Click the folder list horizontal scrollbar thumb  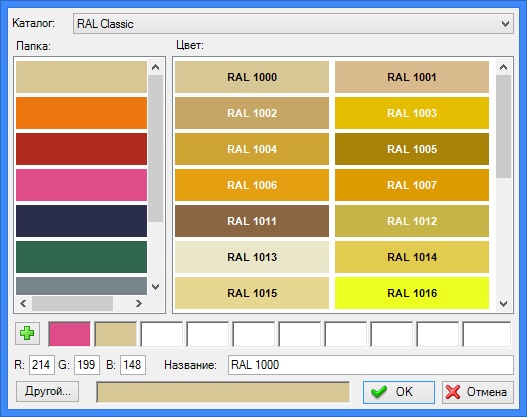click(x=73, y=303)
